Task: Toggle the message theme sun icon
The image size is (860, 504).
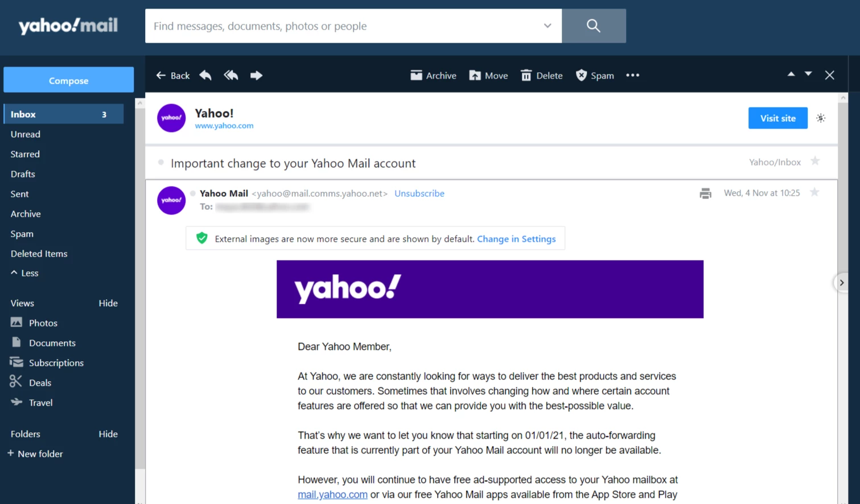Action: click(821, 118)
